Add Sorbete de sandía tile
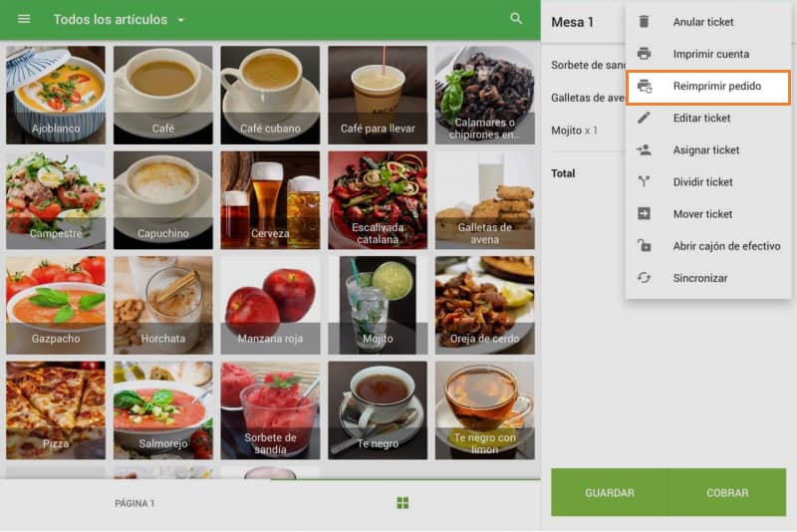 pyautogui.click(x=270, y=410)
